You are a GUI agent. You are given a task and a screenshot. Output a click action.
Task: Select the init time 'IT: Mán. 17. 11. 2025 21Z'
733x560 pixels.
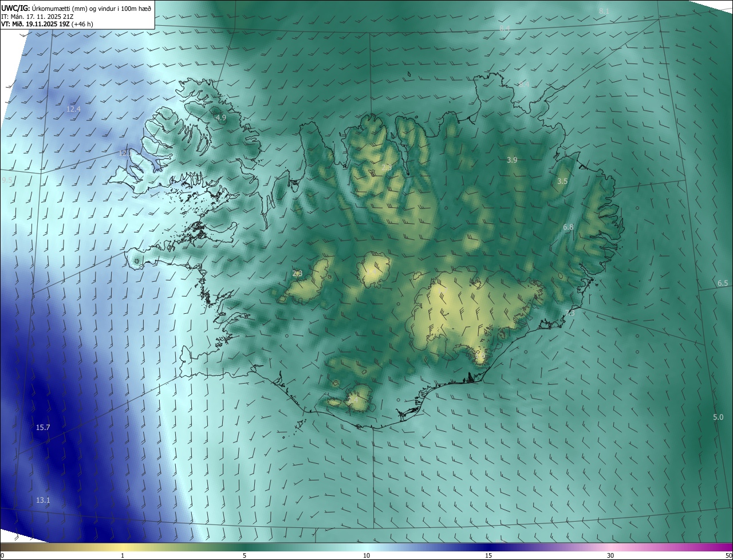(37, 17)
